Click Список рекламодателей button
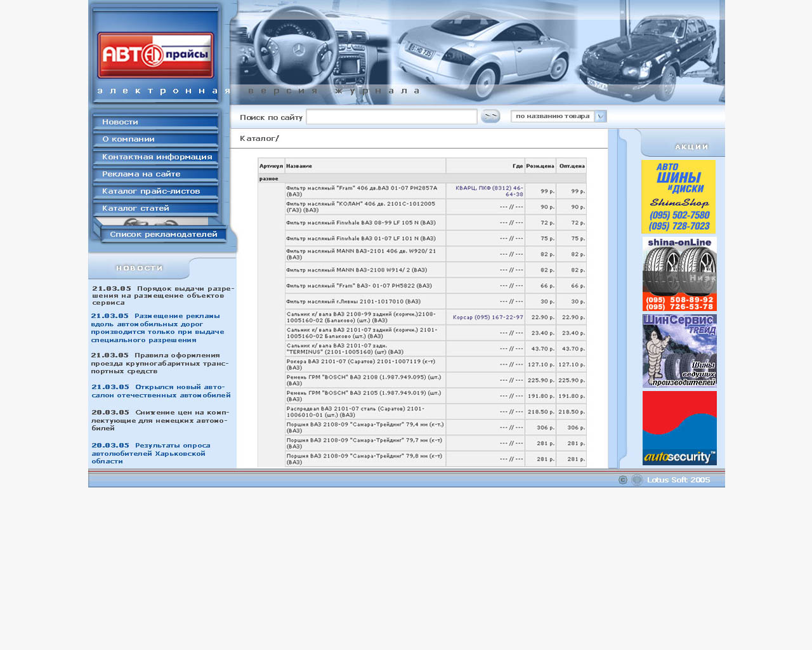Image resolution: width=812 pixels, height=650 pixels. pos(163,234)
